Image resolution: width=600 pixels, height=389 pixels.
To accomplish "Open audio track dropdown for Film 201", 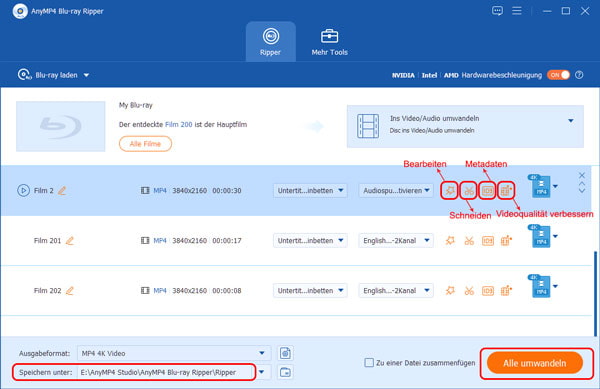I will tap(396, 241).
